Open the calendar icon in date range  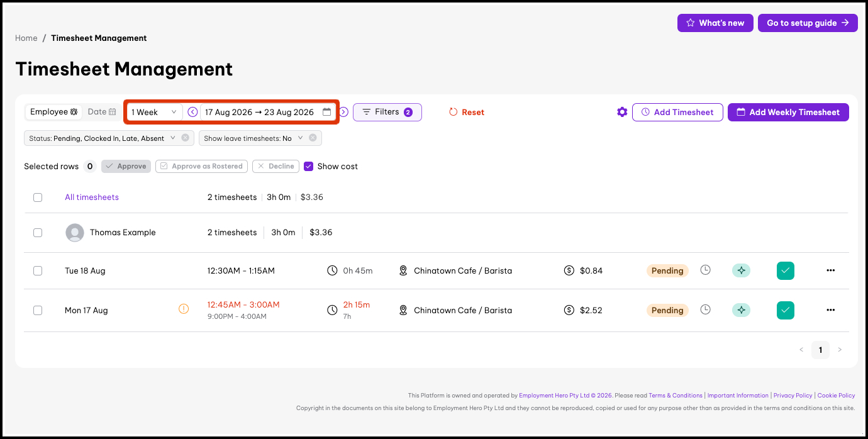(326, 112)
